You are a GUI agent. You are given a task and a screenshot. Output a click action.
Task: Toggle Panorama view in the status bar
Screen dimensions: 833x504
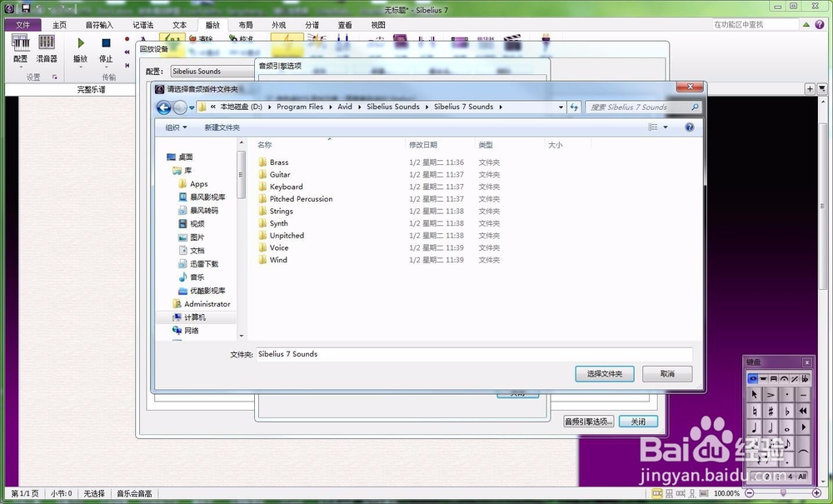click(x=704, y=493)
